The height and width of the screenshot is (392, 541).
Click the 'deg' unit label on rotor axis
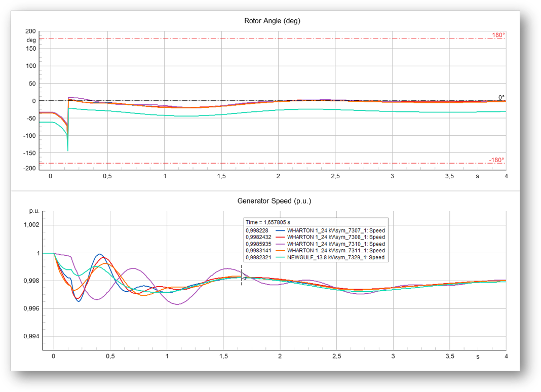pos(31,40)
